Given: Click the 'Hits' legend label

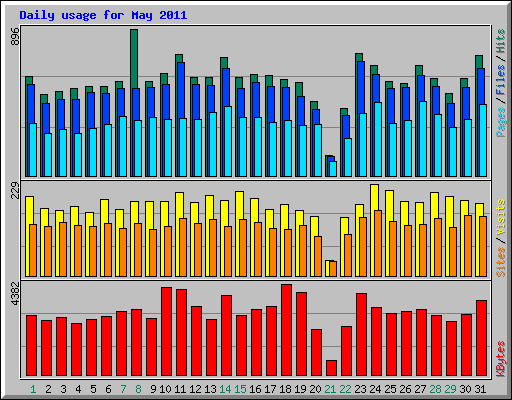Looking at the screenshot, I should point(500,41).
